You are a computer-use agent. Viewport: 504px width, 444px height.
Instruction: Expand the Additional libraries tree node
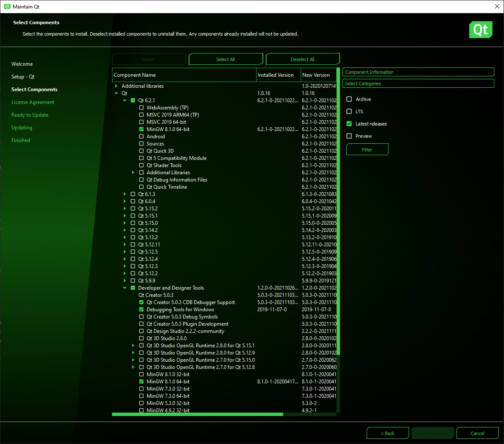pos(117,86)
